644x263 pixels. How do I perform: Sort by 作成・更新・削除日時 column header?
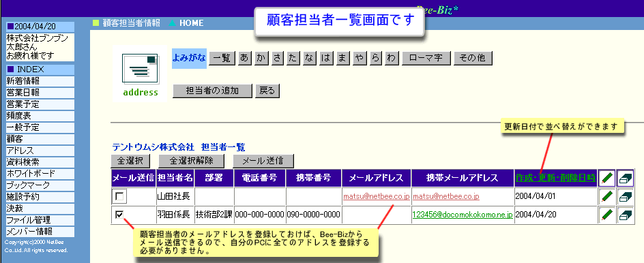pyautogui.click(x=556, y=178)
